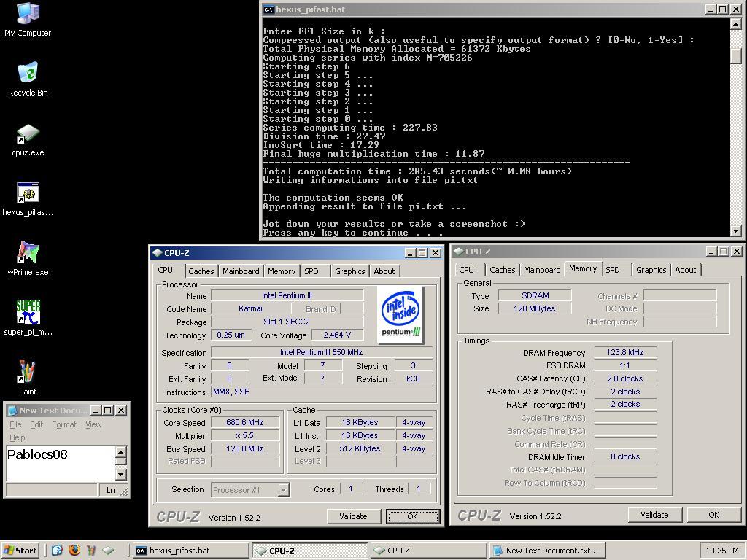Viewport: 747px width, 560px height.
Task: Select the cpuz.exe desktop shortcut
Action: 28,139
